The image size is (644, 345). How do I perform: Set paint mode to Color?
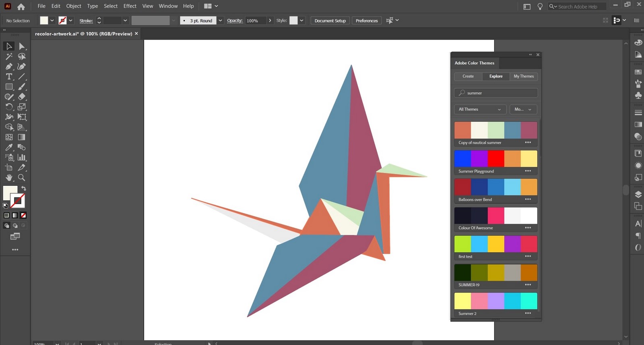pyautogui.click(x=6, y=215)
